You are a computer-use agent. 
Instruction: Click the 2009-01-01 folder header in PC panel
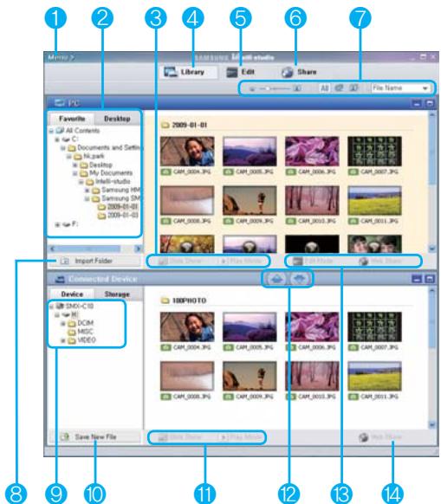point(184,125)
